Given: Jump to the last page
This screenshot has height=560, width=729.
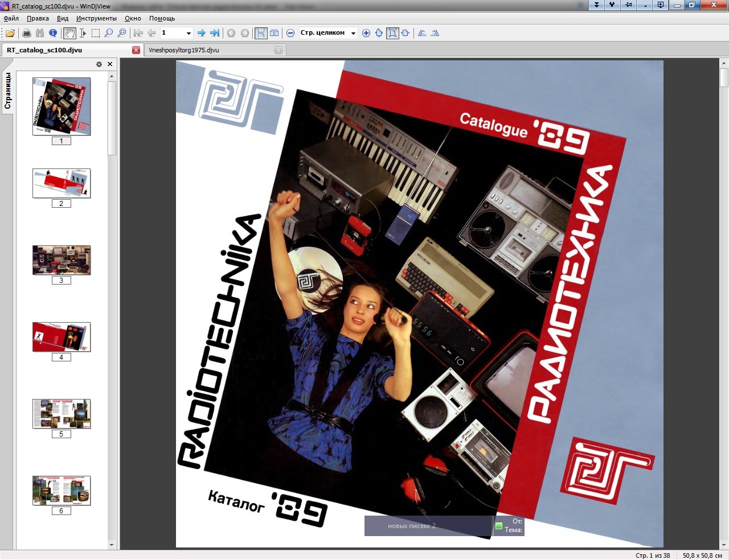Looking at the screenshot, I should point(215,33).
